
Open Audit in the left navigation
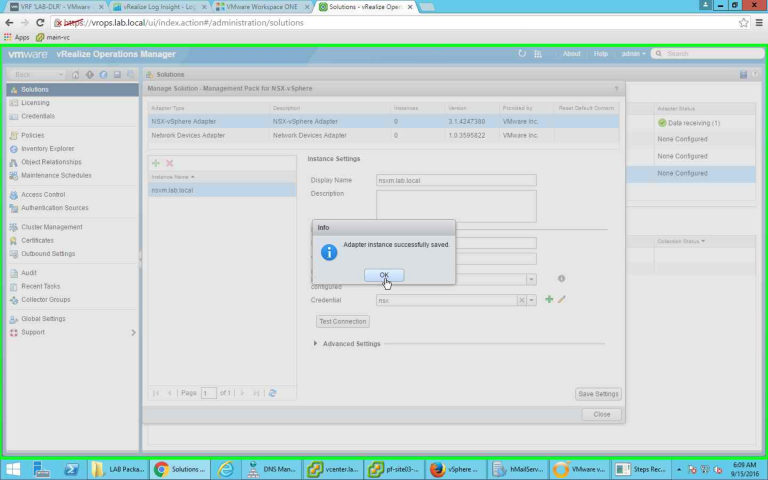point(28,273)
